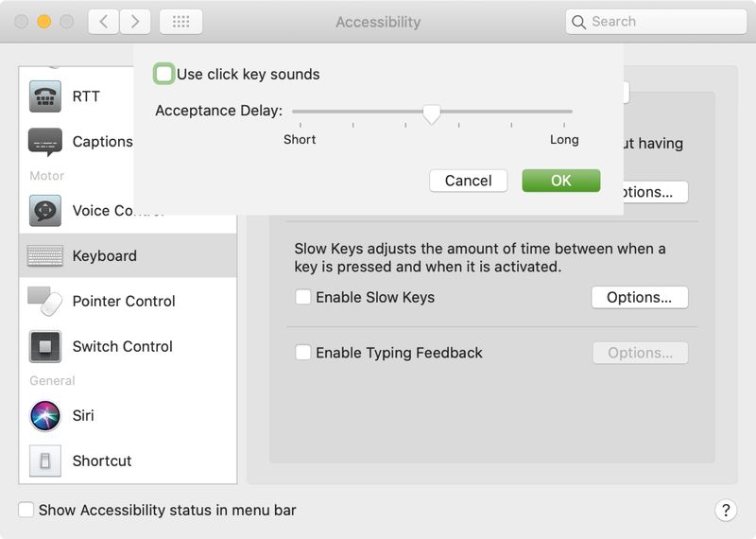Select Voice Control in sidebar
756x539 pixels.
point(128,210)
